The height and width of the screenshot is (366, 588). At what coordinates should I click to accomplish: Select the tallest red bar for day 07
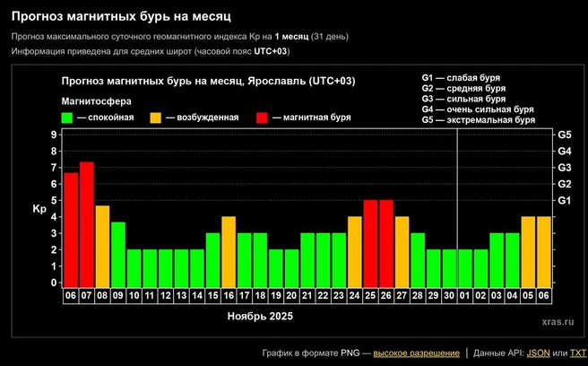pos(87,224)
